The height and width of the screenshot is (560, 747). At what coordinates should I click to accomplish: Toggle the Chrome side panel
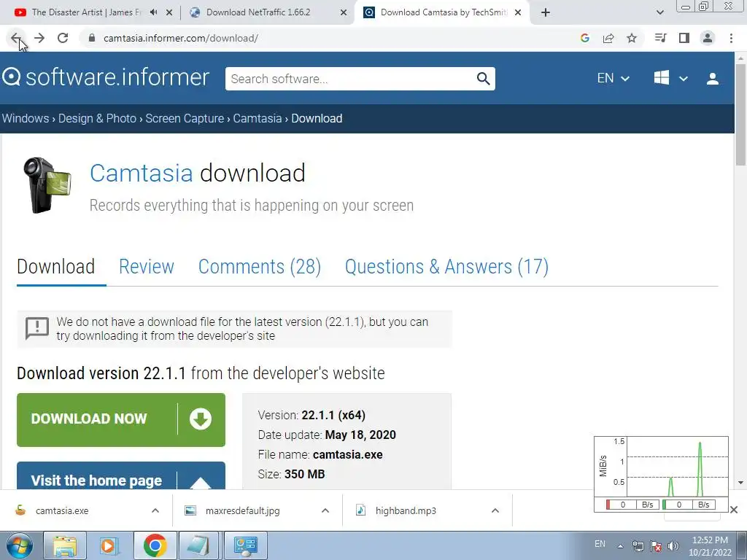pyautogui.click(x=684, y=38)
